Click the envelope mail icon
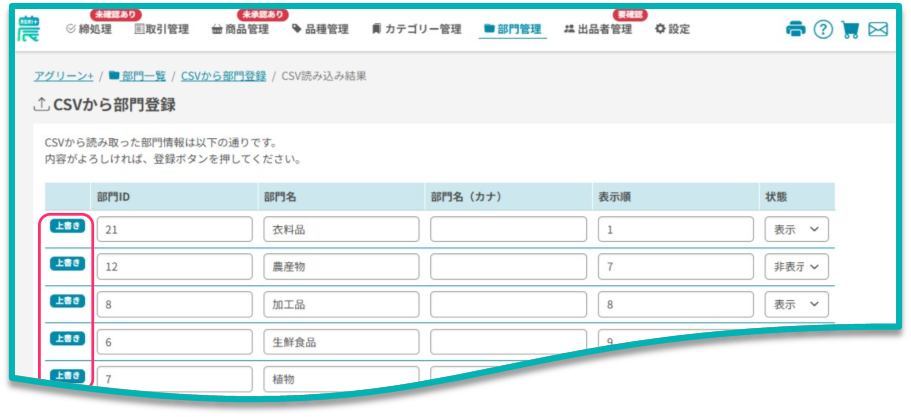The width and height of the screenshot is (911, 417). click(x=878, y=29)
